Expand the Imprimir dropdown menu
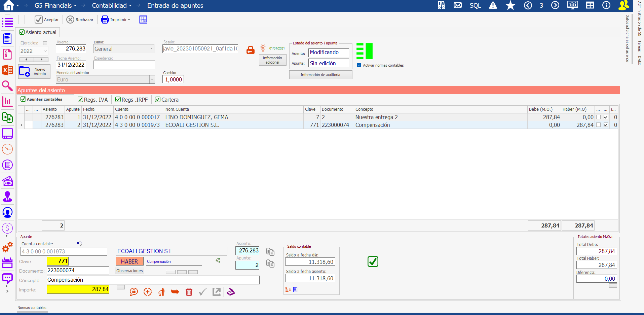 129,20
